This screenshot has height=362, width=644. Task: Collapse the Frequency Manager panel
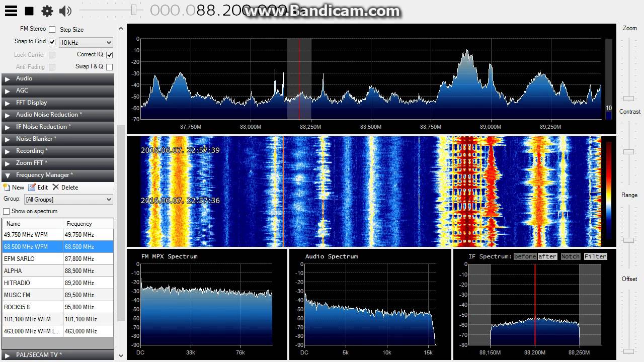tap(58, 175)
